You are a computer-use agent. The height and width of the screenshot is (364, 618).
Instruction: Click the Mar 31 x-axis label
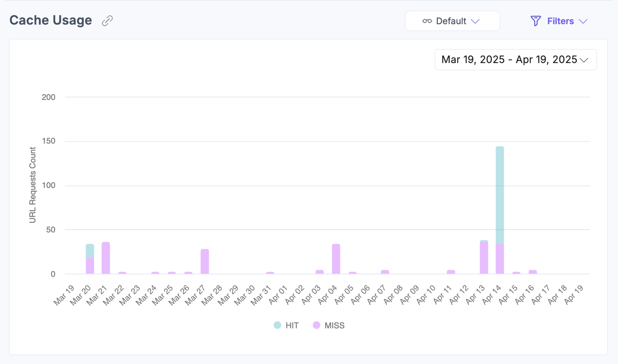click(x=261, y=295)
